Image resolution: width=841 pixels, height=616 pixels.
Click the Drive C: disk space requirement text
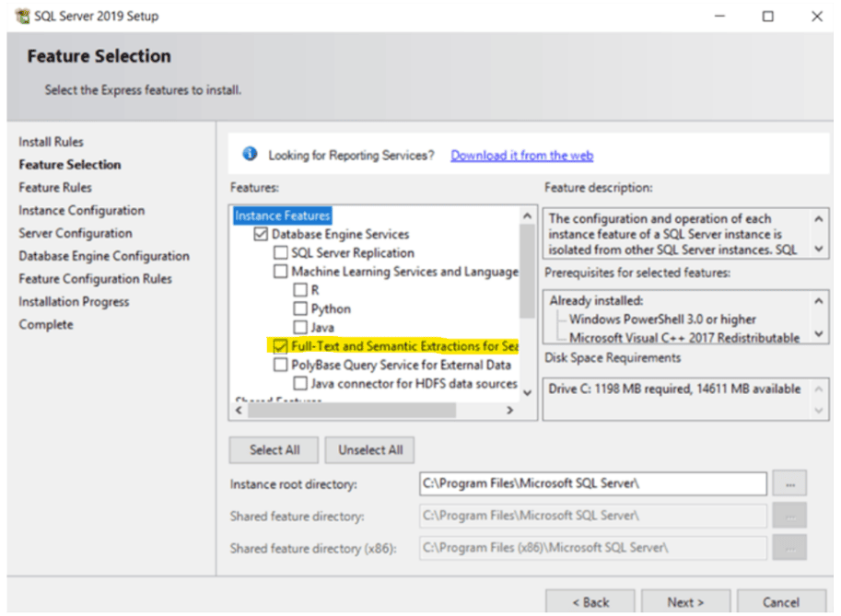[674, 389]
